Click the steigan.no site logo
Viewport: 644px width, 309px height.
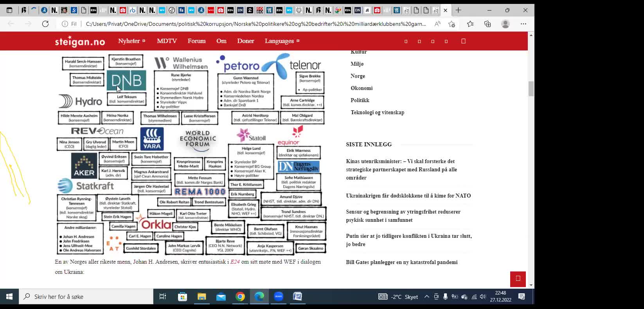pyautogui.click(x=80, y=41)
